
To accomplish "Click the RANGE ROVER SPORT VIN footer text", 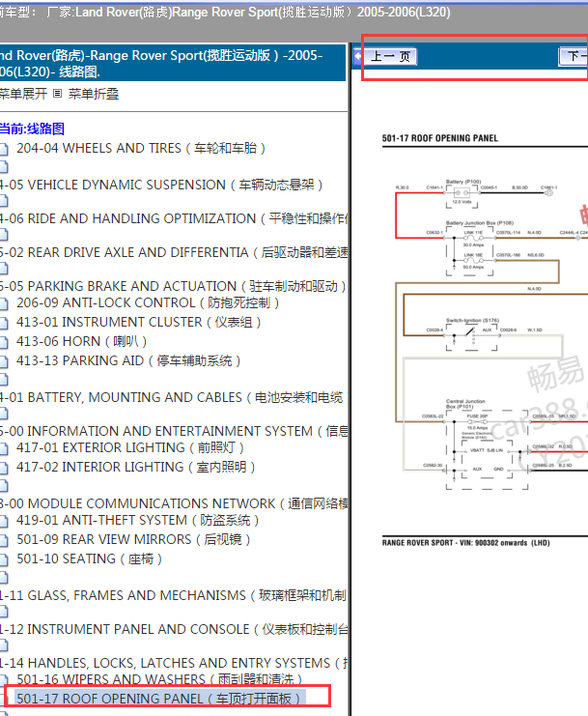I will (465, 543).
